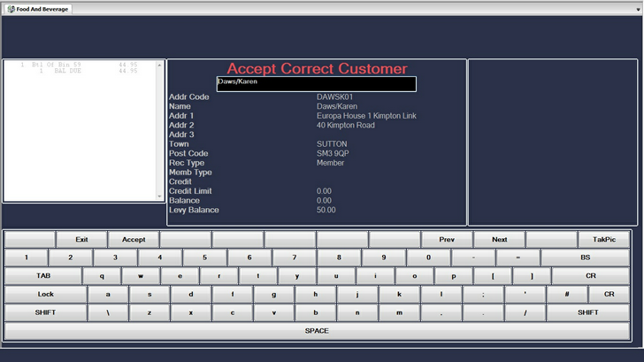Select the BAL DUE receipt line
644x362 pixels.
coord(80,72)
